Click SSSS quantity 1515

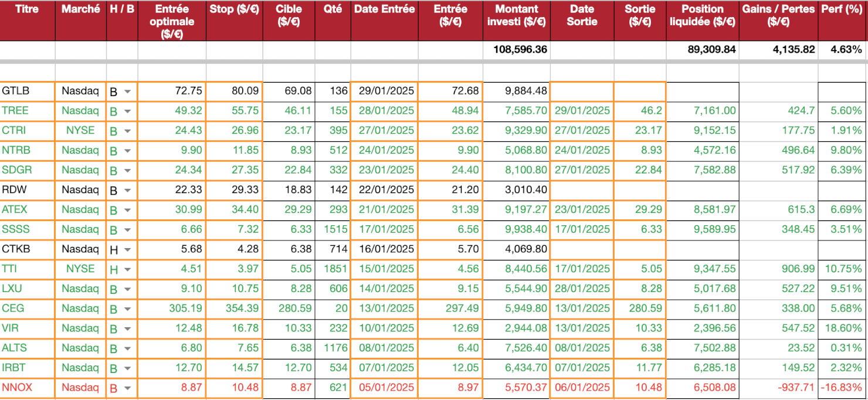(x=333, y=229)
